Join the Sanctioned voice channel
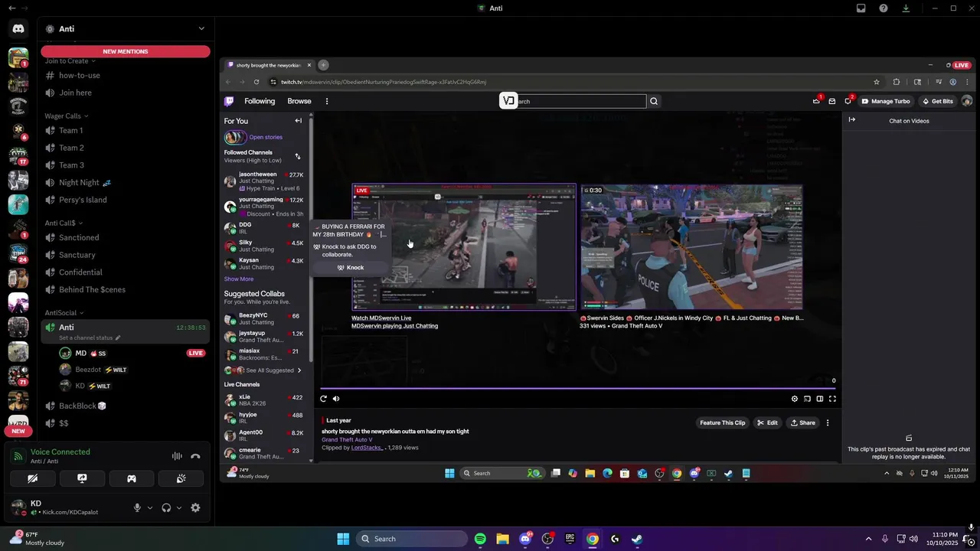Viewport: 980px width, 551px height. tap(126, 237)
